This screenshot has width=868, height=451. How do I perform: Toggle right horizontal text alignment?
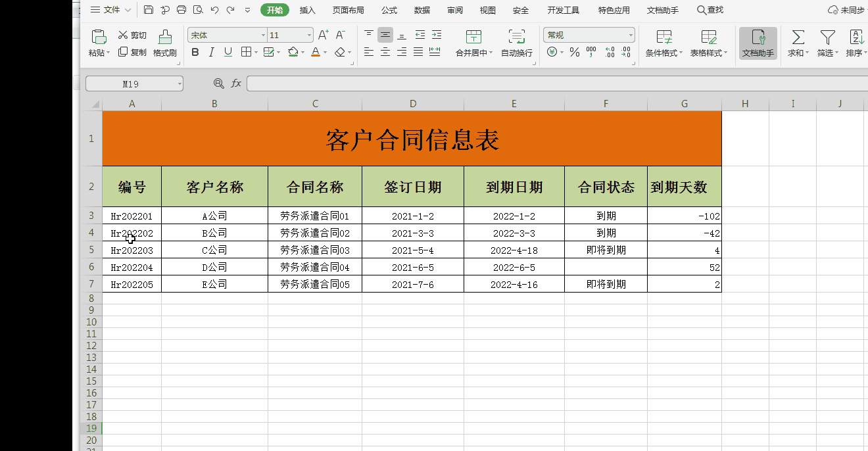402,52
